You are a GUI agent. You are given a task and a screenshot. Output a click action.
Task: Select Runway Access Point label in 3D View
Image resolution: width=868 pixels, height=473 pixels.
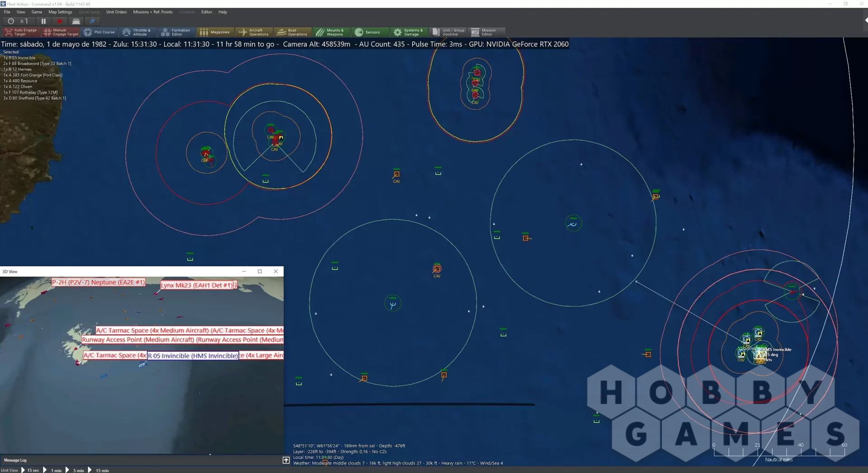[x=183, y=340]
